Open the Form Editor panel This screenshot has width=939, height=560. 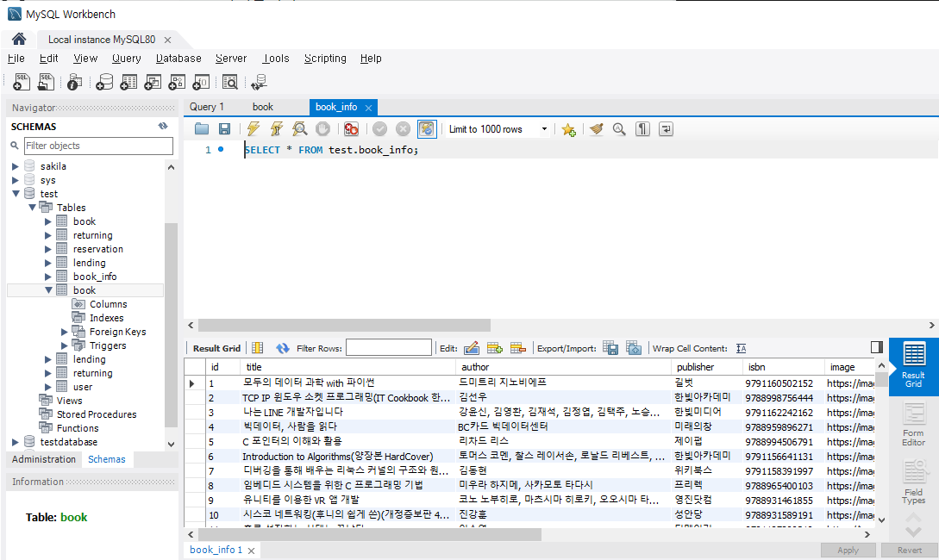(913, 424)
